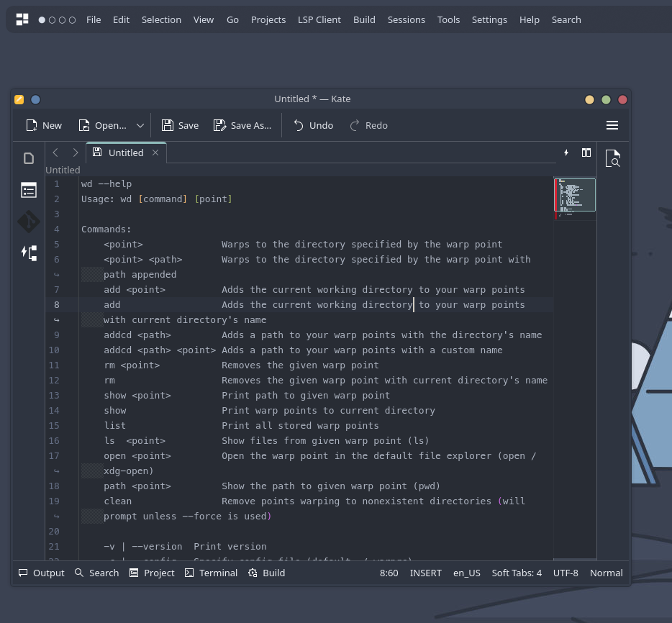Image resolution: width=672 pixels, height=623 pixels.
Task: Open the hamburger menu in the toolbar
Action: point(612,125)
